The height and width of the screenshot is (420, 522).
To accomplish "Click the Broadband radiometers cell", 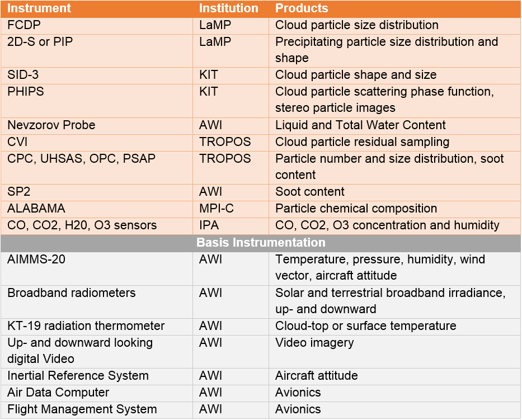I will click(x=72, y=293).
